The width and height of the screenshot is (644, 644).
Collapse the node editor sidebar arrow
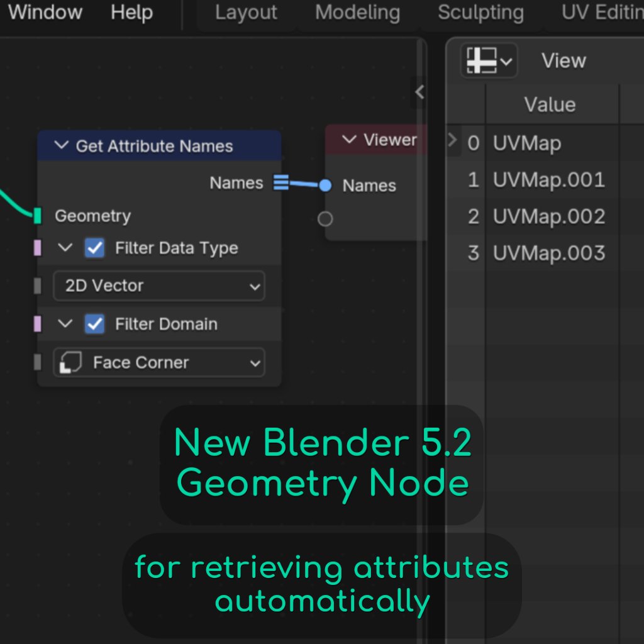point(419,92)
